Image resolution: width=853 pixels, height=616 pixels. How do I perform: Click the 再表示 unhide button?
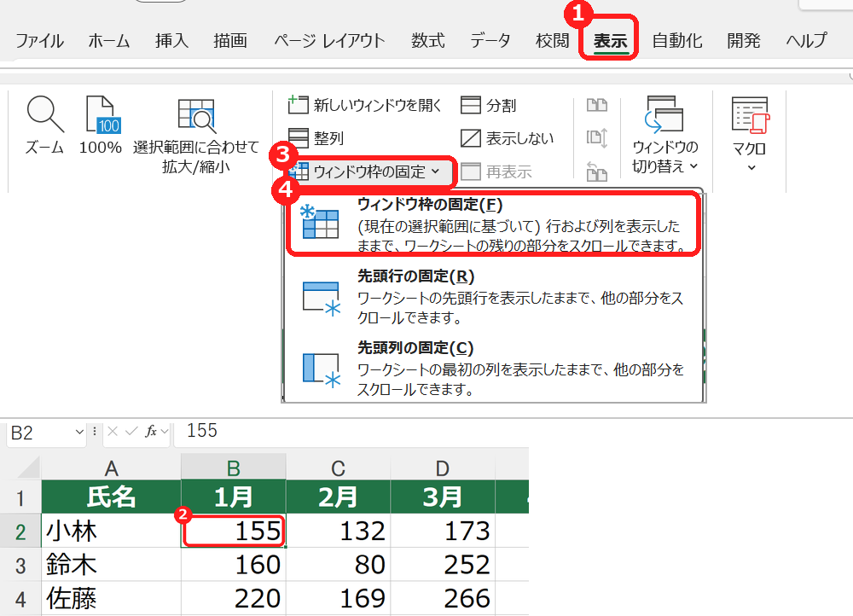point(496,172)
